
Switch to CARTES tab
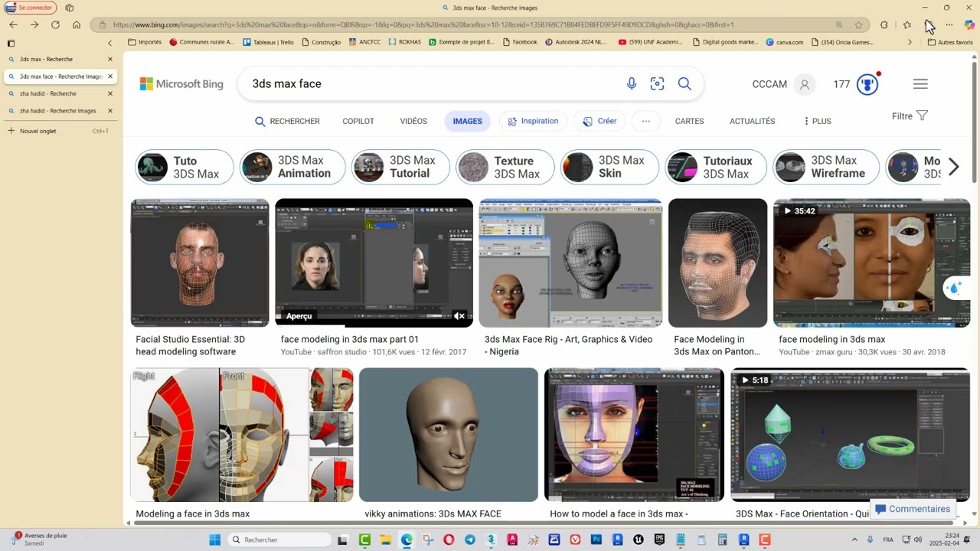[x=689, y=121]
